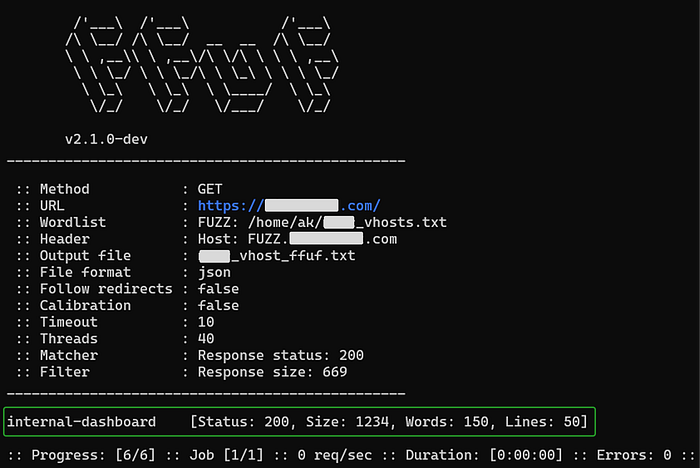Click the Output file label
700x468 pixels.
coord(85,256)
